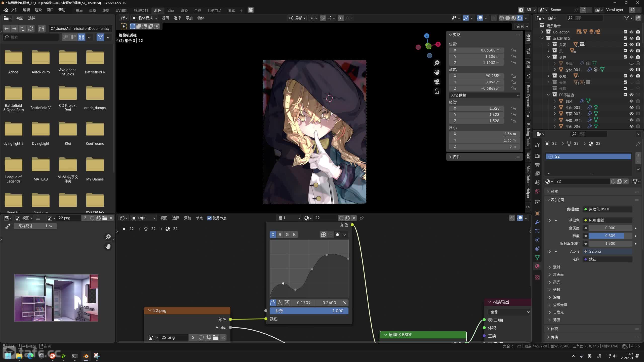
Task: Switch to the 建模 workspace tab
Action: point(92,11)
